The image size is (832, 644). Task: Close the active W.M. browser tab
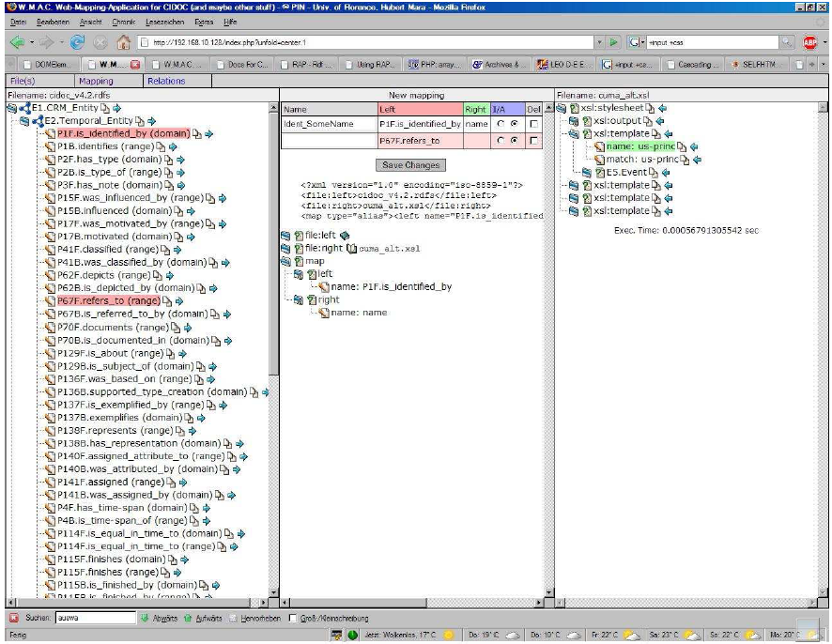point(135,64)
